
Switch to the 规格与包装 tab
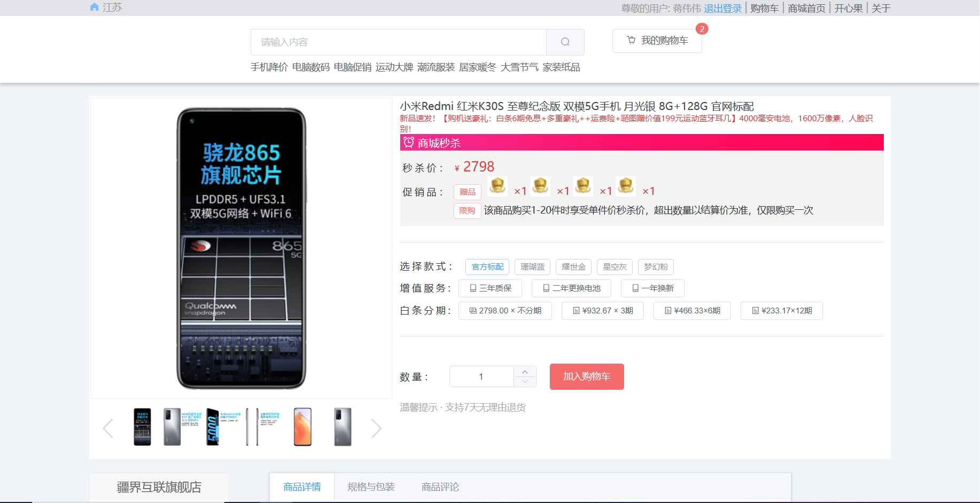pyautogui.click(x=371, y=487)
